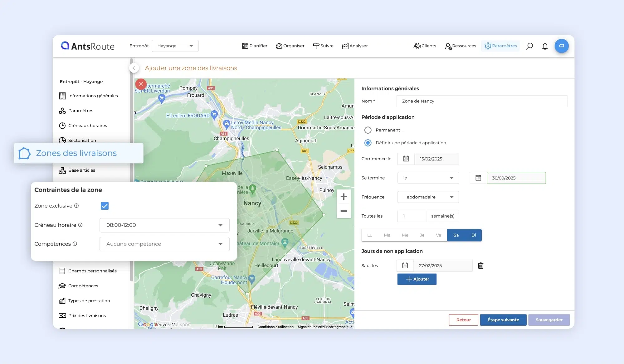Click the red close icon on the map
This screenshot has height=364, width=624.
point(141,84)
